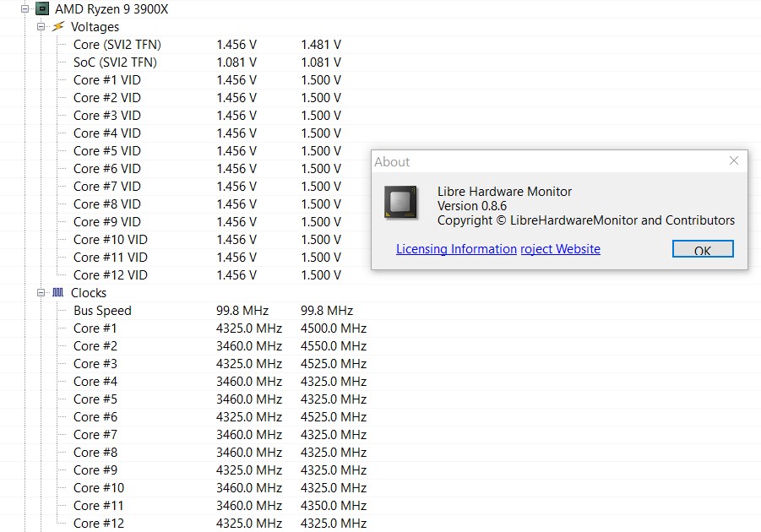Select the Core (SVI2 TFN) voltage row
This screenshot has height=532, width=761.
(x=207, y=45)
